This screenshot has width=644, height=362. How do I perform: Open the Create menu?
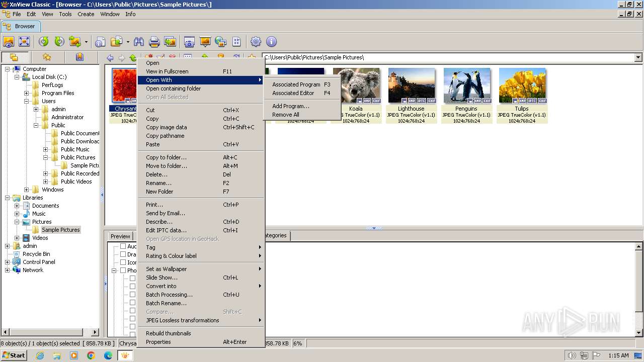pos(86,14)
